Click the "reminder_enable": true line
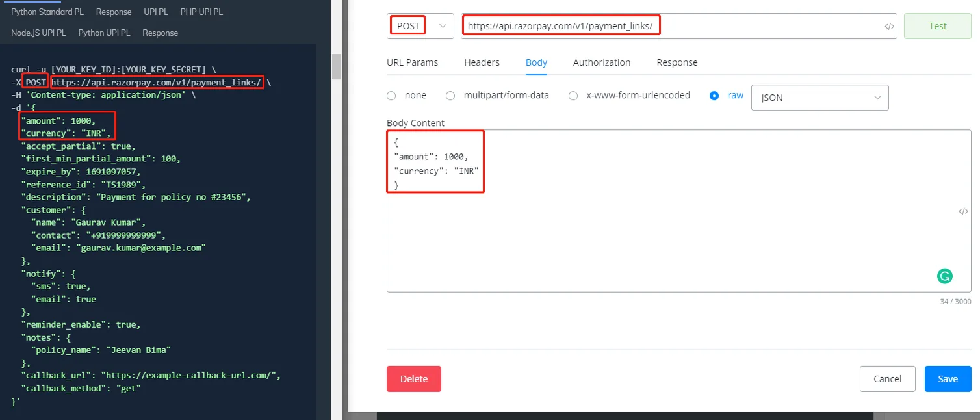The height and width of the screenshot is (420, 980). [81, 324]
